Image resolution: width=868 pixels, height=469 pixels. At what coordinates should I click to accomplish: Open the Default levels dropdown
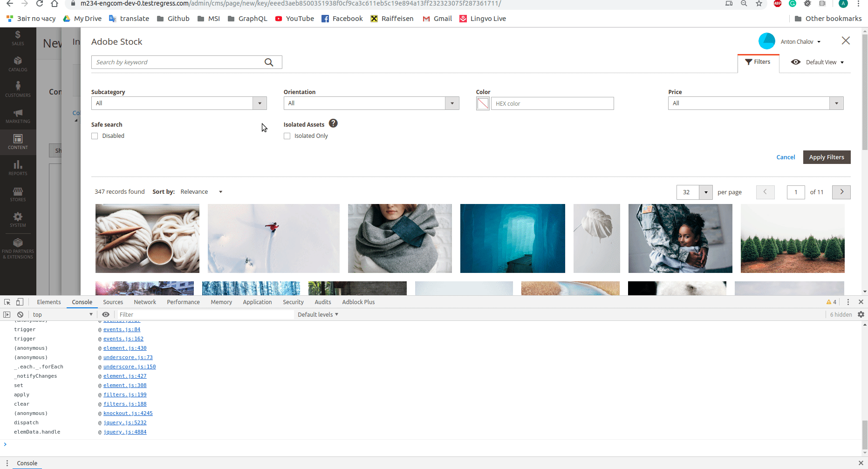(x=318, y=315)
